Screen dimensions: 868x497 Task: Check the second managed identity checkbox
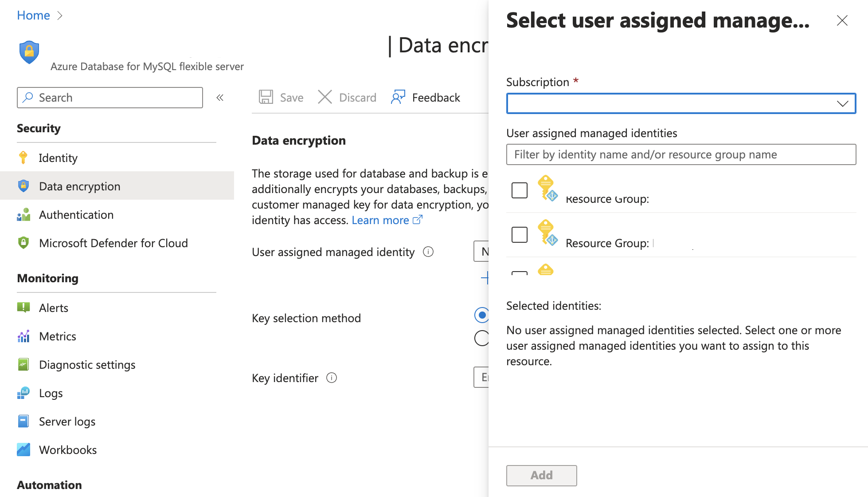(520, 235)
